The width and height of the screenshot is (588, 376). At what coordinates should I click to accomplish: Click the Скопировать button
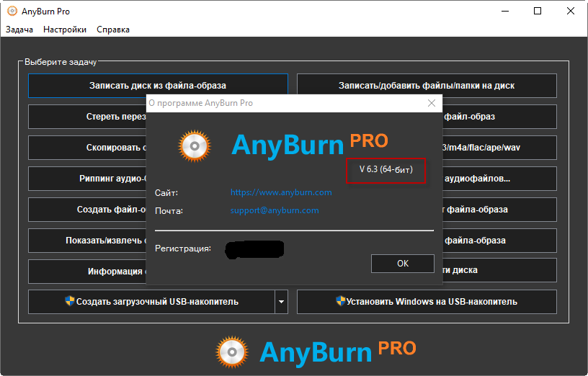[87, 148]
